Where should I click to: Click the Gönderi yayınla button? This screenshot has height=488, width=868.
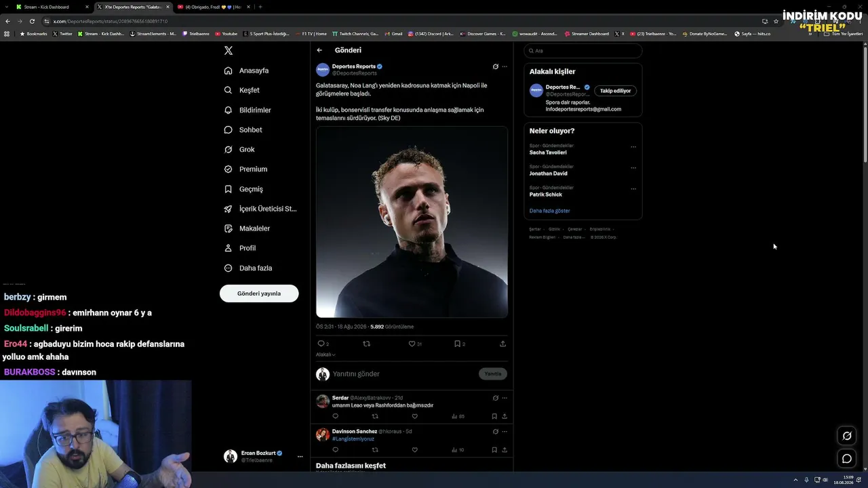pos(259,293)
